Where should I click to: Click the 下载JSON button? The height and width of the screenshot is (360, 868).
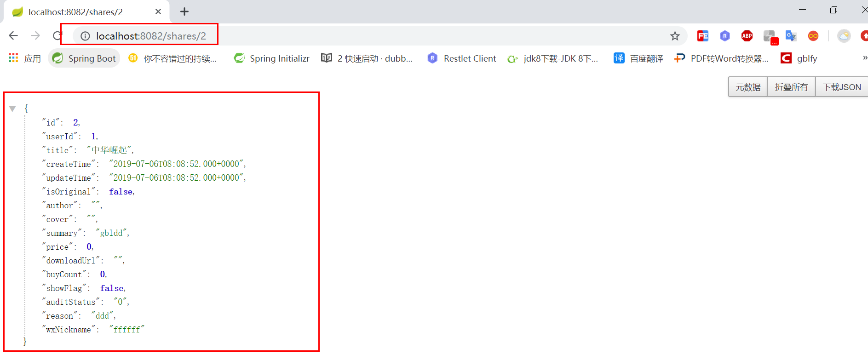point(841,87)
